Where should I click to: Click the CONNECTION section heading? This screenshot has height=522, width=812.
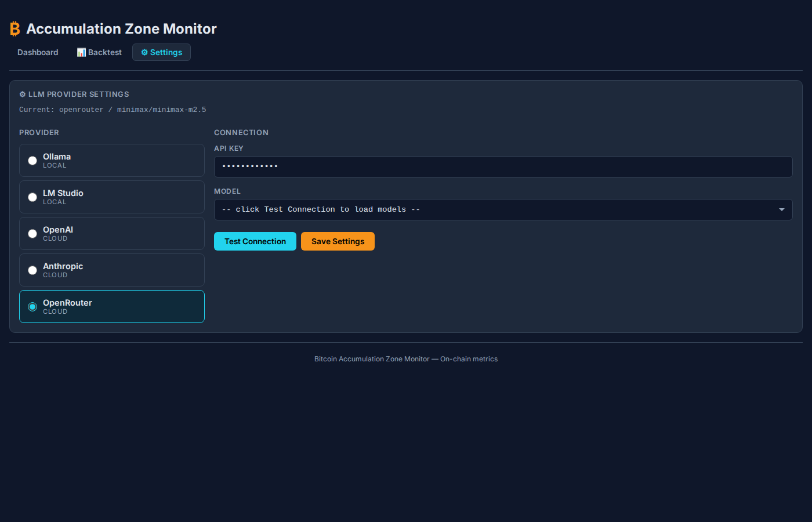[x=241, y=132]
